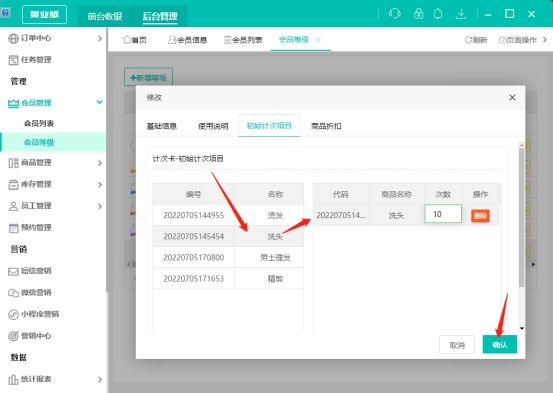The width and height of the screenshot is (553, 393).
Task: Click the 库存管理 sidebar icon
Action: pos(13,185)
